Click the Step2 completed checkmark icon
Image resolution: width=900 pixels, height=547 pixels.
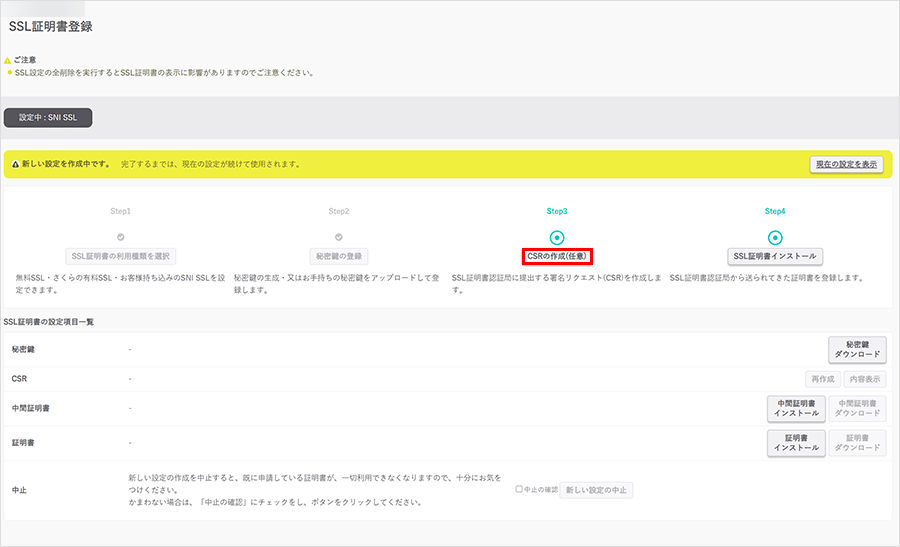coord(339,237)
